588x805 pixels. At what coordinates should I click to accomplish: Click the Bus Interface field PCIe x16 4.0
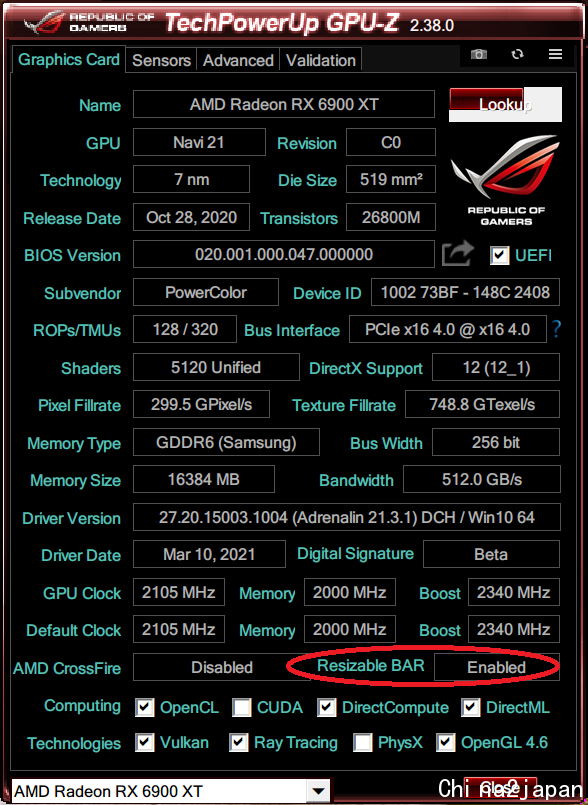(448, 329)
